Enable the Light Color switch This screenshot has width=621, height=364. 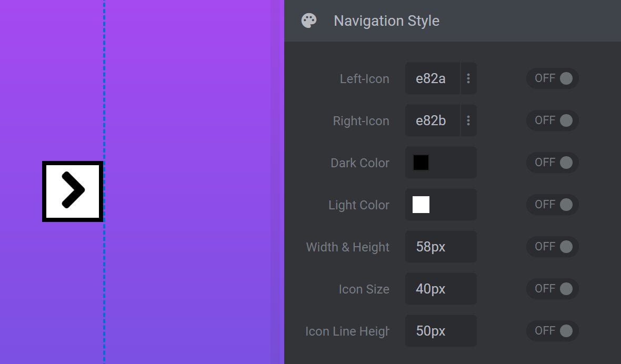tap(553, 205)
